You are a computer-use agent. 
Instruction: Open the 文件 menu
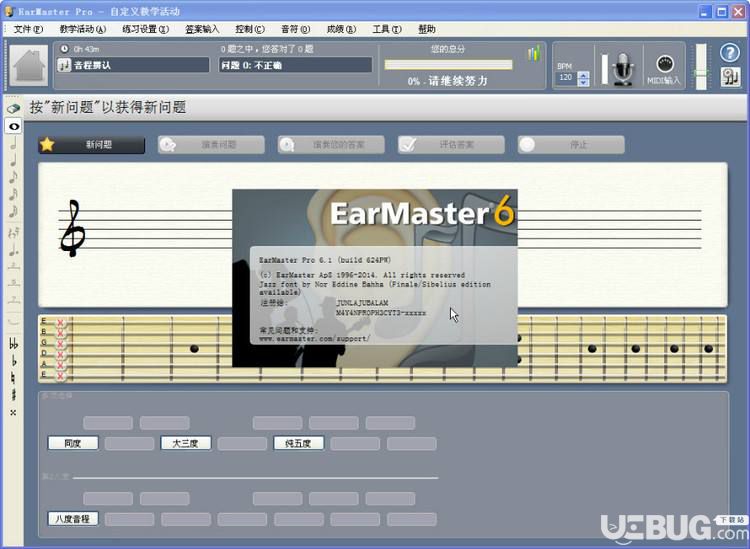coord(28,29)
